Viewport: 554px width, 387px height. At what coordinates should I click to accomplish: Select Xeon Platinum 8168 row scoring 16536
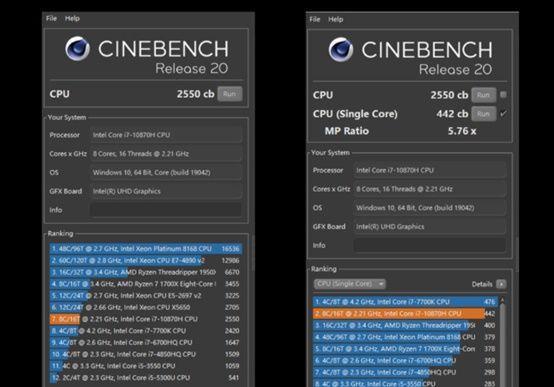point(146,249)
